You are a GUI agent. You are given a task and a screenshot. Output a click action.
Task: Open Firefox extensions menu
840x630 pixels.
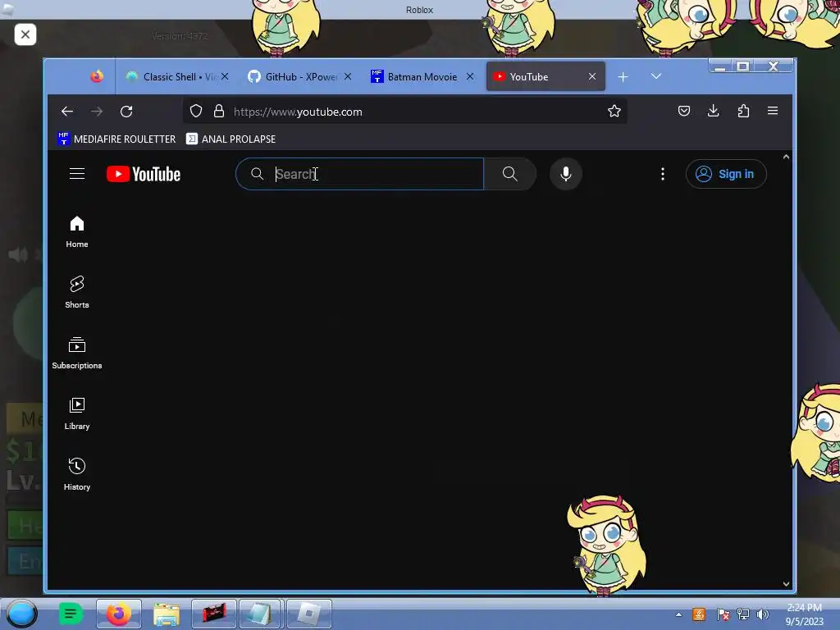click(x=743, y=111)
